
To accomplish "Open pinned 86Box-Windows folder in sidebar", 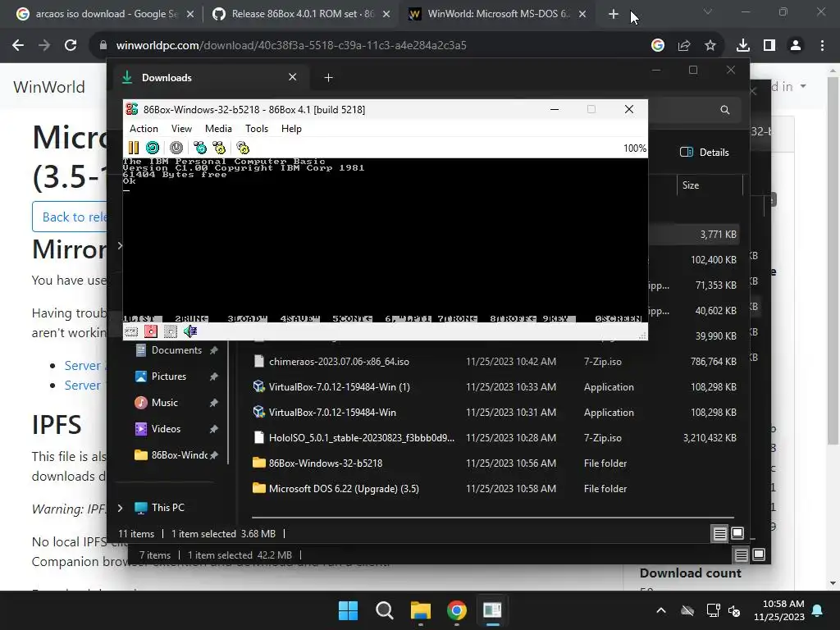I will pos(176,455).
